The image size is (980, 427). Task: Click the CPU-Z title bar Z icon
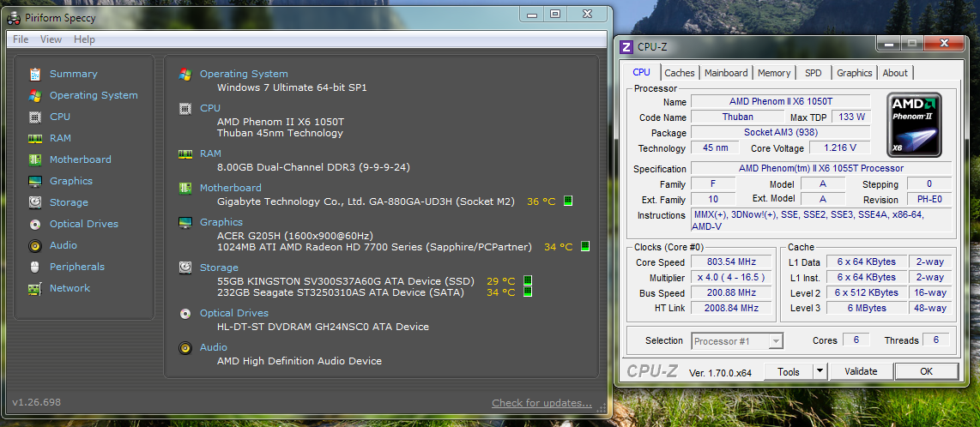click(x=625, y=47)
